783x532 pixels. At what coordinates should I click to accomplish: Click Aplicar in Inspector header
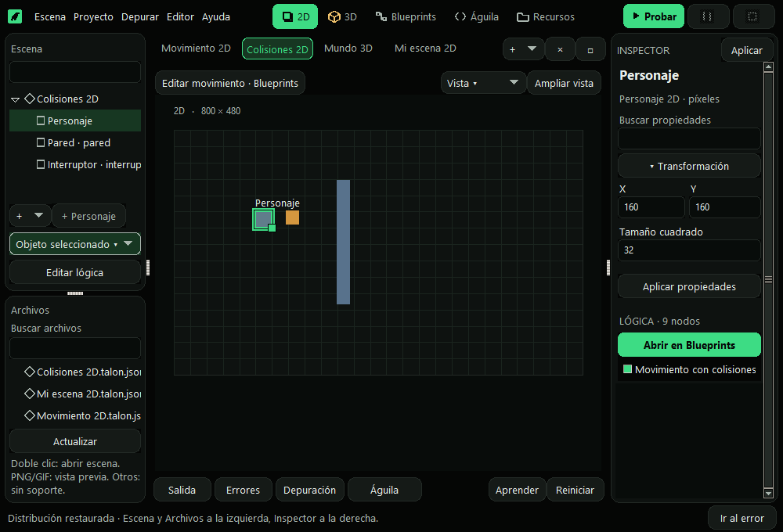click(x=746, y=50)
